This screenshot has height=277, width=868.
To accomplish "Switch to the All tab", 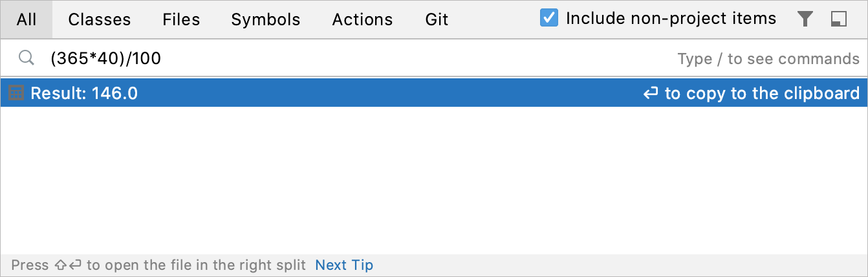I will pos(27,19).
